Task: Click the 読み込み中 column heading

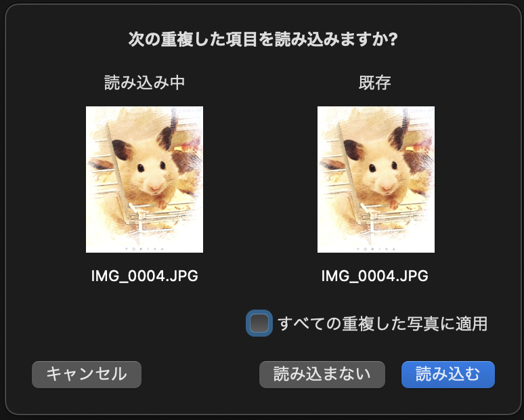Action: coord(144,82)
